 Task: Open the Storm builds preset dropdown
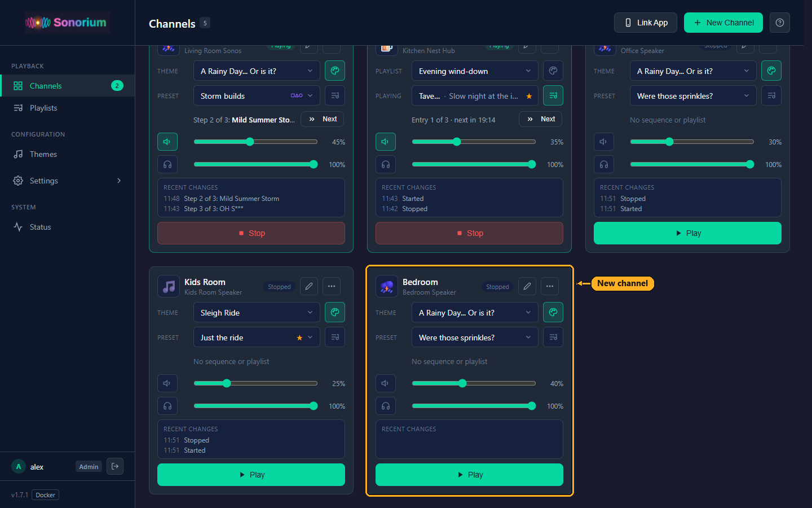[x=257, y=95]
